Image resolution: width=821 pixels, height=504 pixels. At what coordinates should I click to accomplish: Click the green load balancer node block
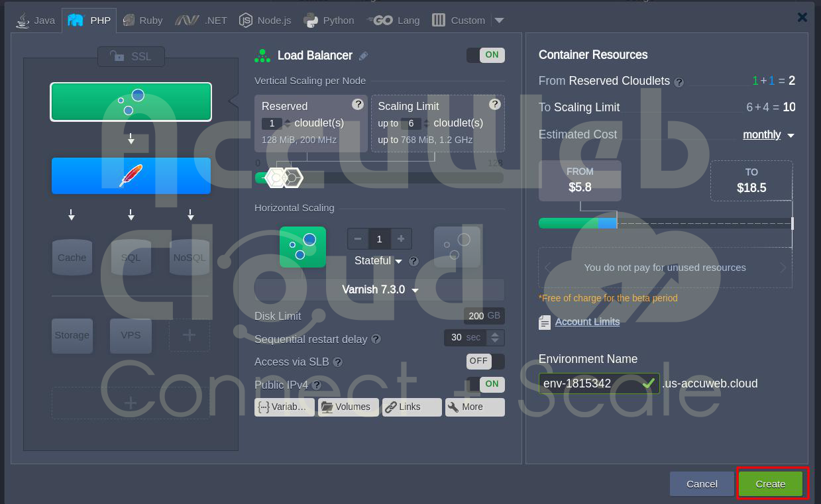131,102
